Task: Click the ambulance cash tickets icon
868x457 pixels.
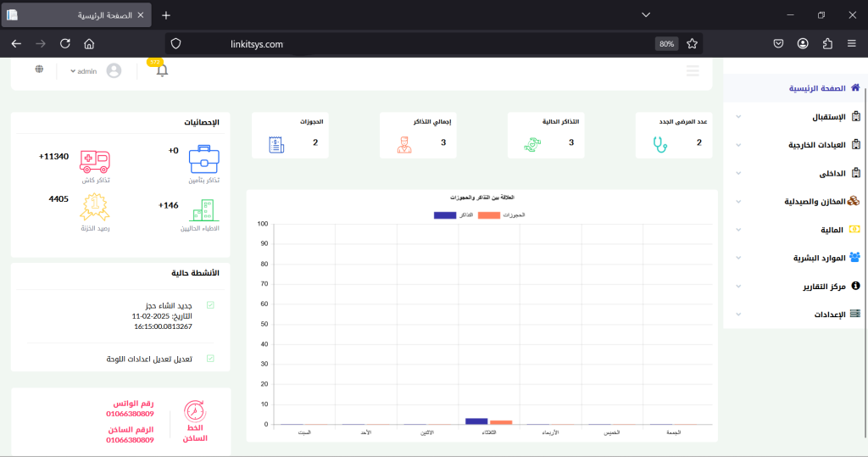Action: [x=94, y=160]
